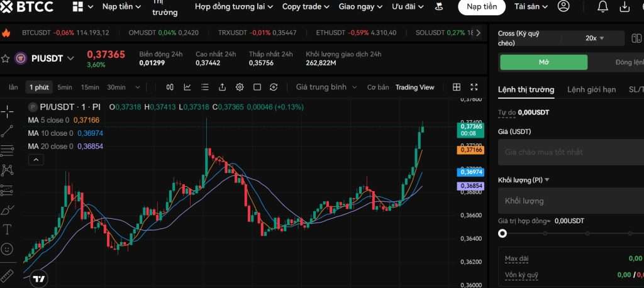Screen dimensions: 644x288
Task: Select the trend line drawing tool
Action: pos(7,131)
